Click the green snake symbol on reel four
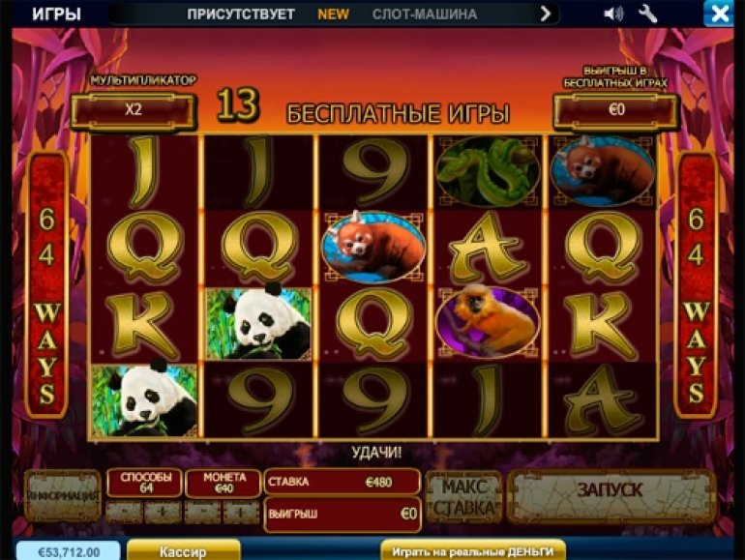Screen dimensions: 745x560 point(488,171)
